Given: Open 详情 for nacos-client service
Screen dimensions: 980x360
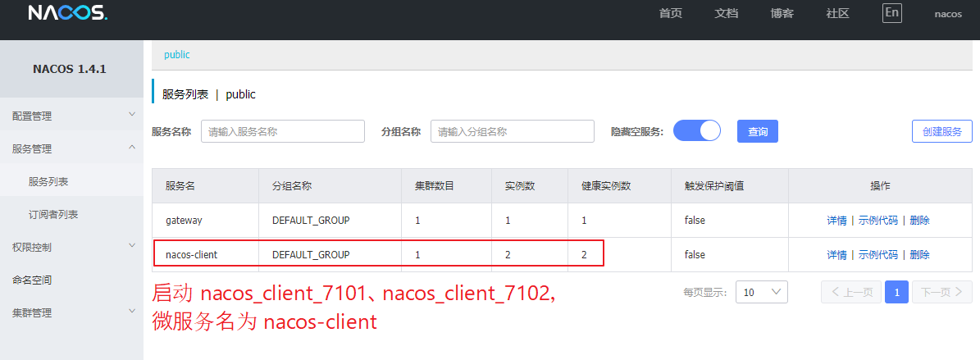Looking at the screenshot, I should (836, 254).
